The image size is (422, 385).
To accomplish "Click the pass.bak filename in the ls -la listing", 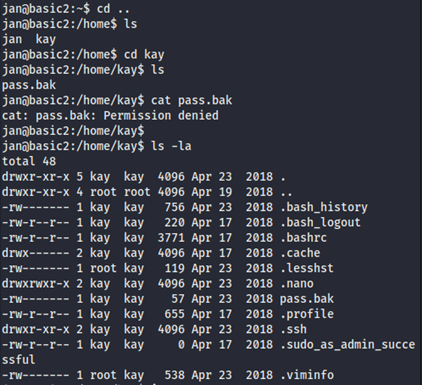I will pyautogui.click(x=307, y=299).
